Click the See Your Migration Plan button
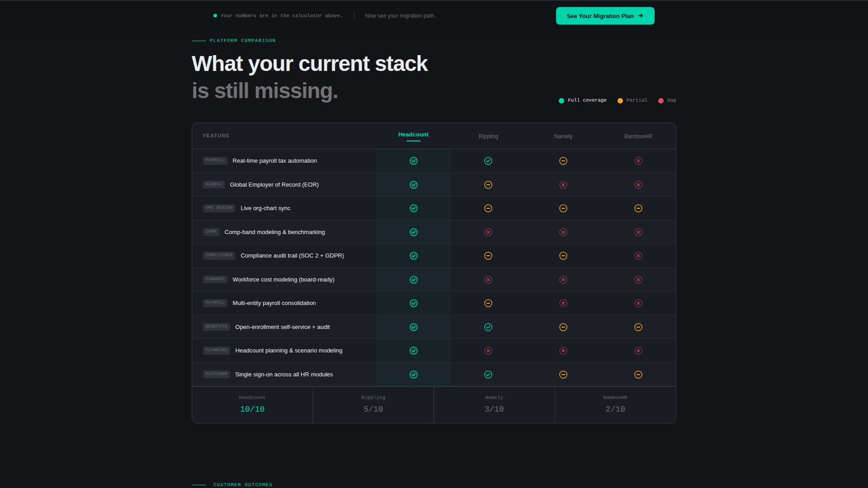 [x=605, y=16]
